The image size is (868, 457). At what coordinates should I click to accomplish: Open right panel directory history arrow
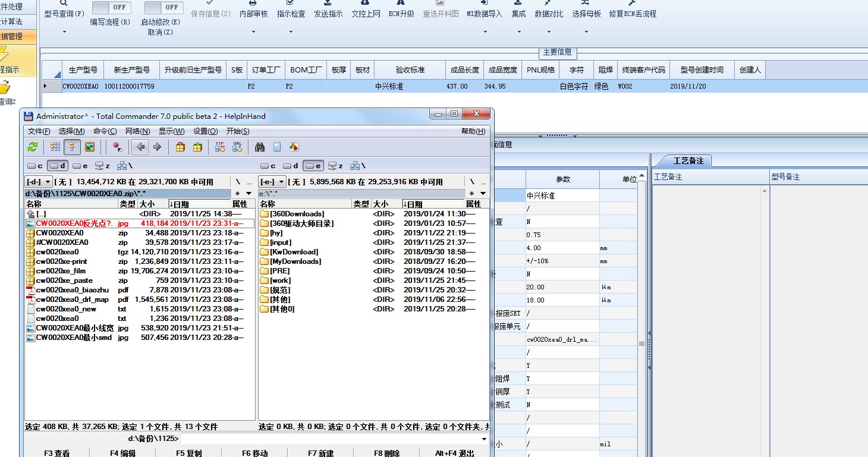pyautogui.click(x=483, y=194)
